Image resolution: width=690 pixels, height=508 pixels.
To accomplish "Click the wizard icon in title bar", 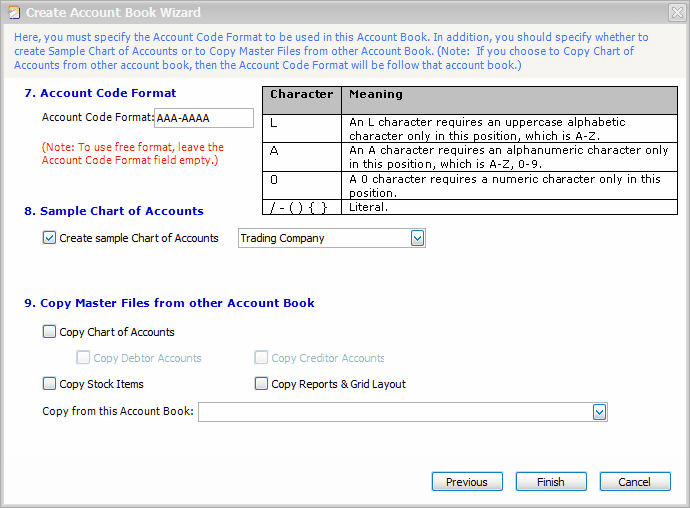I will click(14, 13).
